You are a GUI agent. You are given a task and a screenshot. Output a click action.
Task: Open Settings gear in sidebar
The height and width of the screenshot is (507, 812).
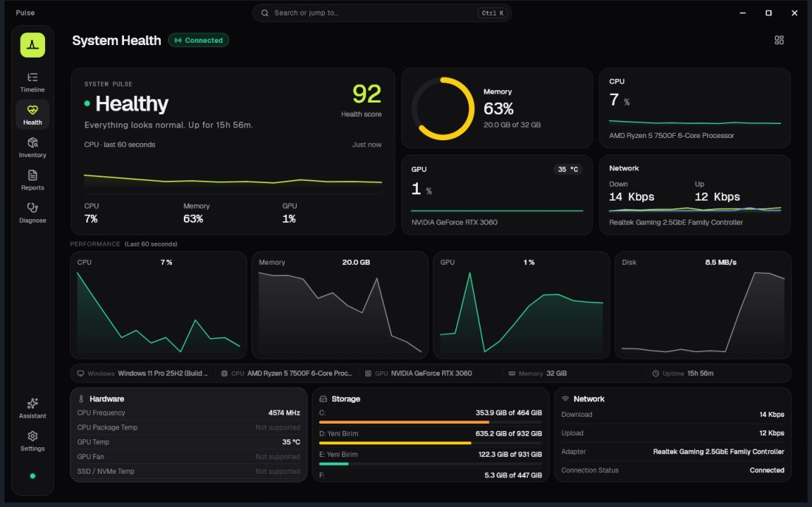tap(32, 441)
